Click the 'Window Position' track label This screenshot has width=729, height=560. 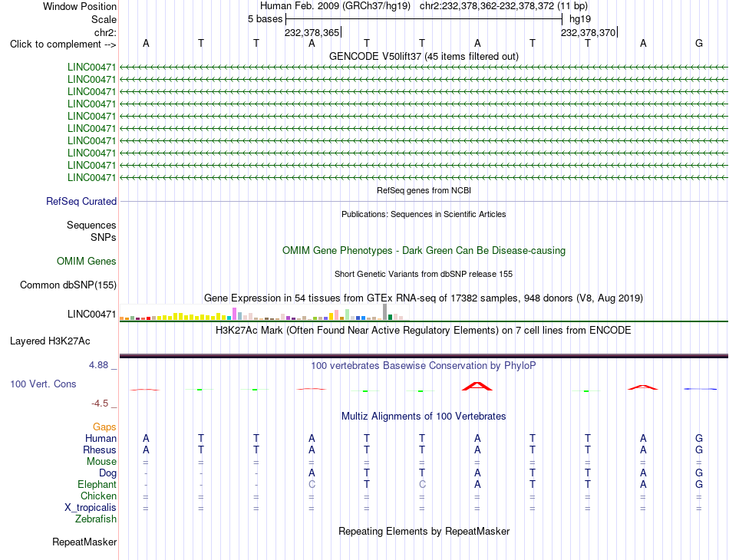(x=80, y=6)
